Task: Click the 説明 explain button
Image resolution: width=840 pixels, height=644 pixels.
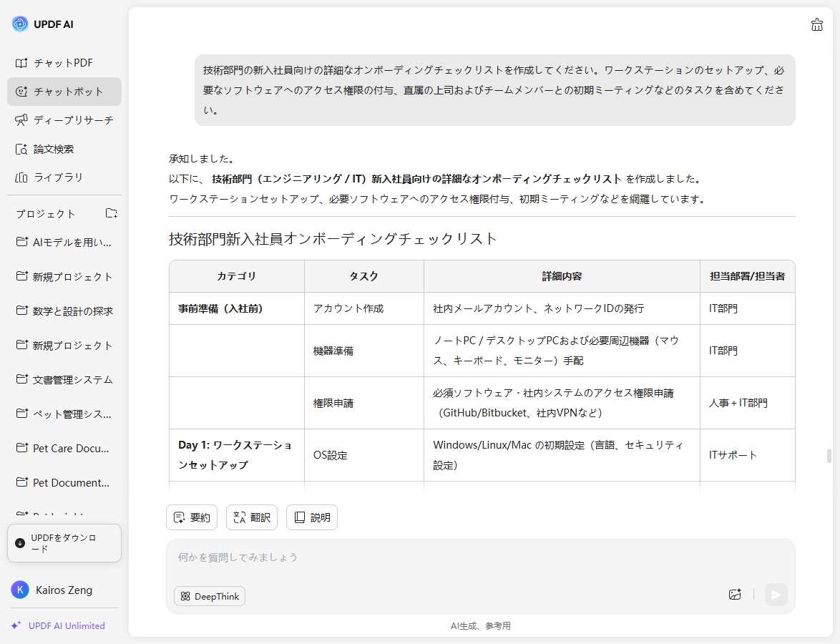Action: pos(312,517)
